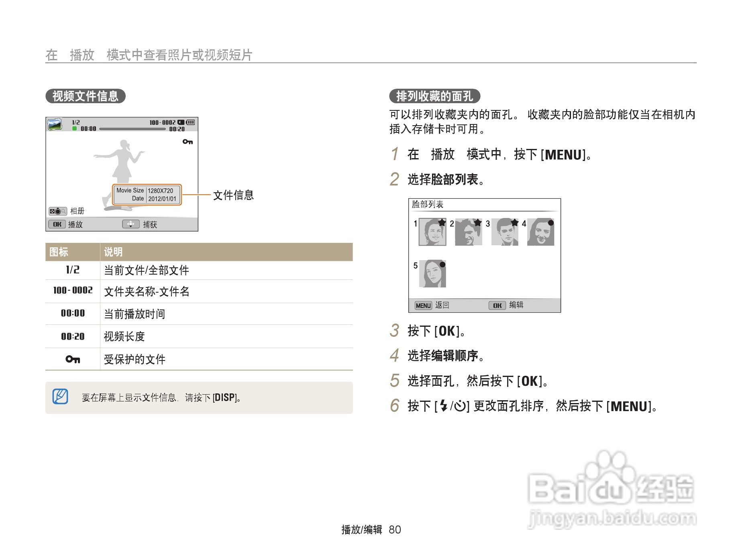This screenshot has height=560, width=742.
Task: Click the flash icon in step 6
Action: tap(443, 406)
